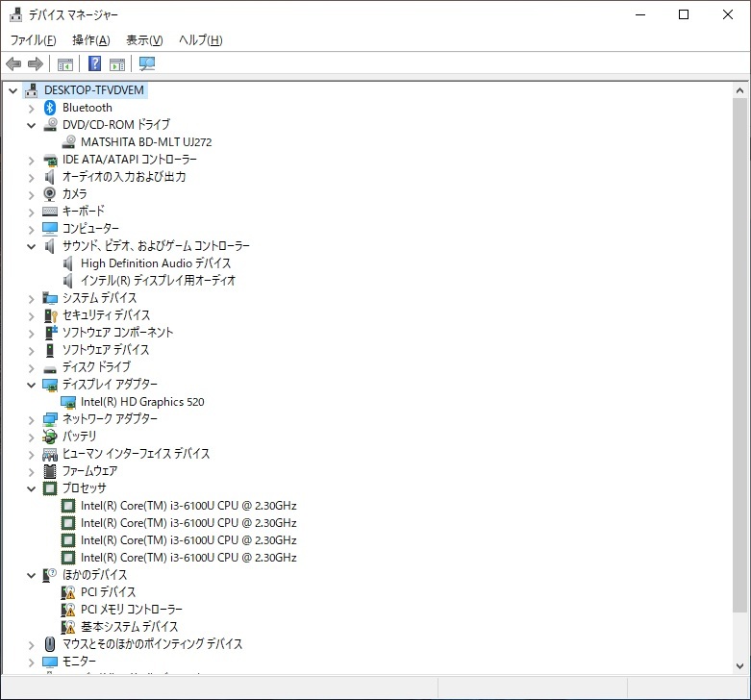This screenshot has height=700, width=751.
Task: Click the vertical scrollbar down arrow
Action: pos(739,665)
